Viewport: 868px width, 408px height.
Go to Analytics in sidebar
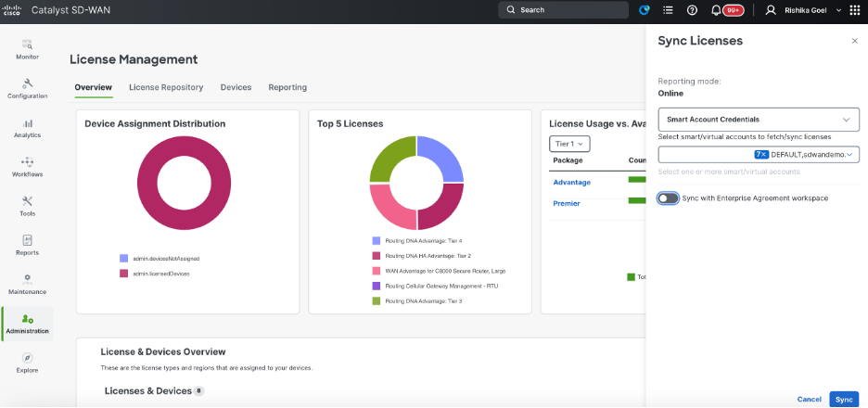[27, 128]
